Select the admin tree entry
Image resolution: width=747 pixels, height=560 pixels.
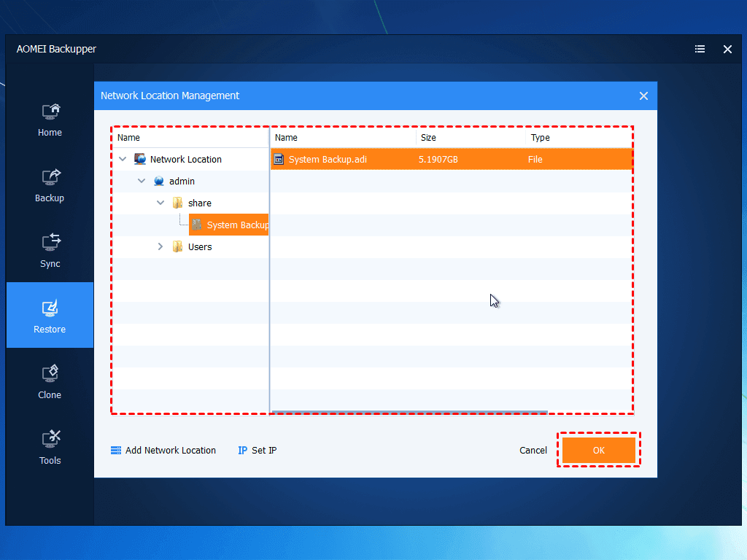182,182
